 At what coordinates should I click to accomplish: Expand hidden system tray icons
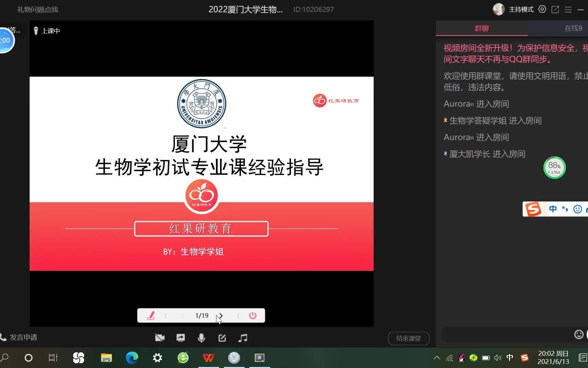437,358
